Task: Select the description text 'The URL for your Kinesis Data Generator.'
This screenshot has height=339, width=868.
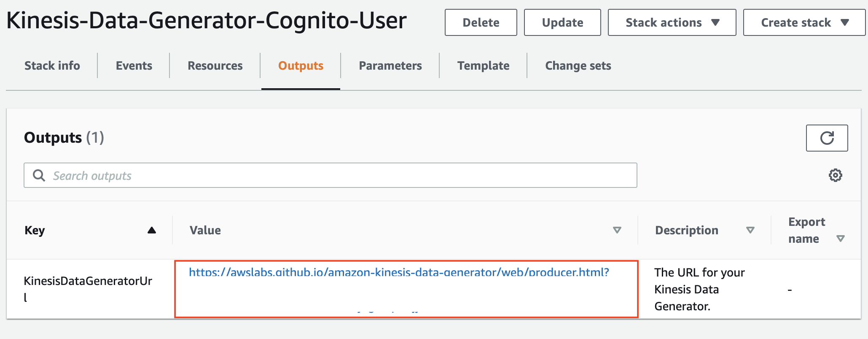Action: [x=699, y=289]
